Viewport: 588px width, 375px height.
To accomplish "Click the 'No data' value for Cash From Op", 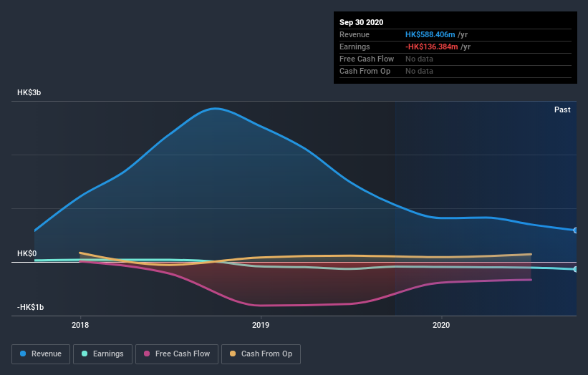I will 419,71.
